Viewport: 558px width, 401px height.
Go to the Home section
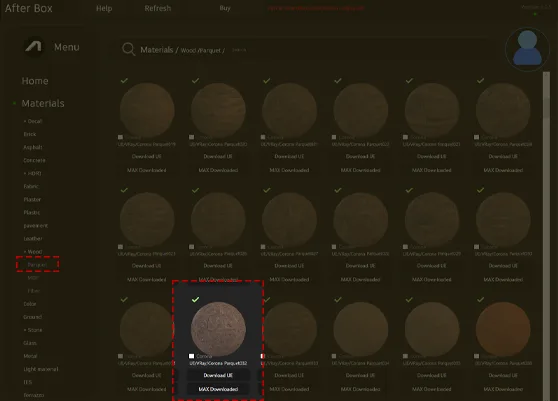(x=35, y=81)
